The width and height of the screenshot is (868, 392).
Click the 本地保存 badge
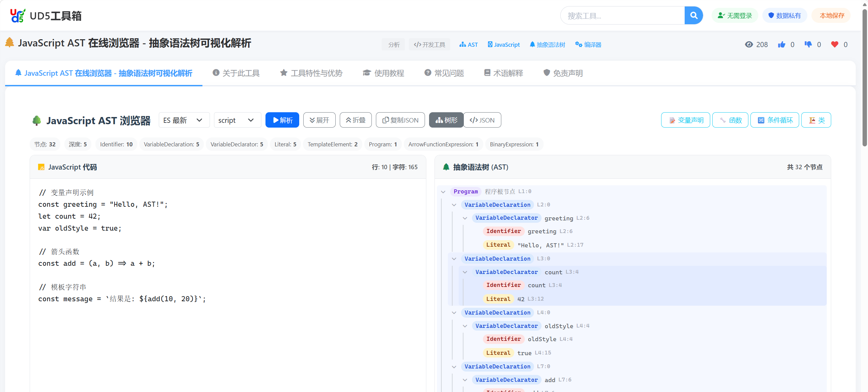click(832, 16)
